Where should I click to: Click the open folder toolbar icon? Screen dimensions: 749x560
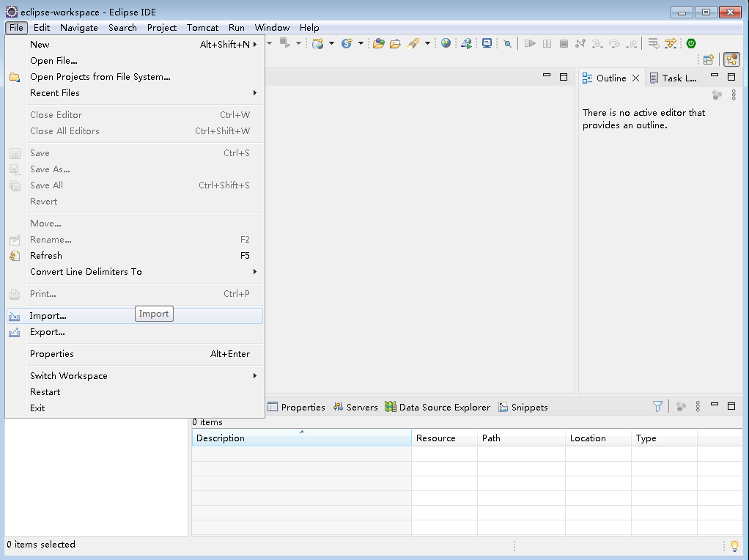click(x=395, y=44)
